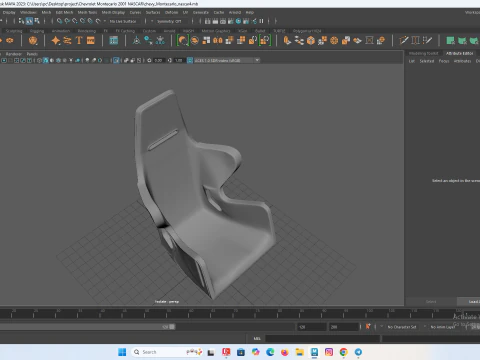Open Telegram from the taskbar
This screenshot has width=480, height=360.
[358, 352]
